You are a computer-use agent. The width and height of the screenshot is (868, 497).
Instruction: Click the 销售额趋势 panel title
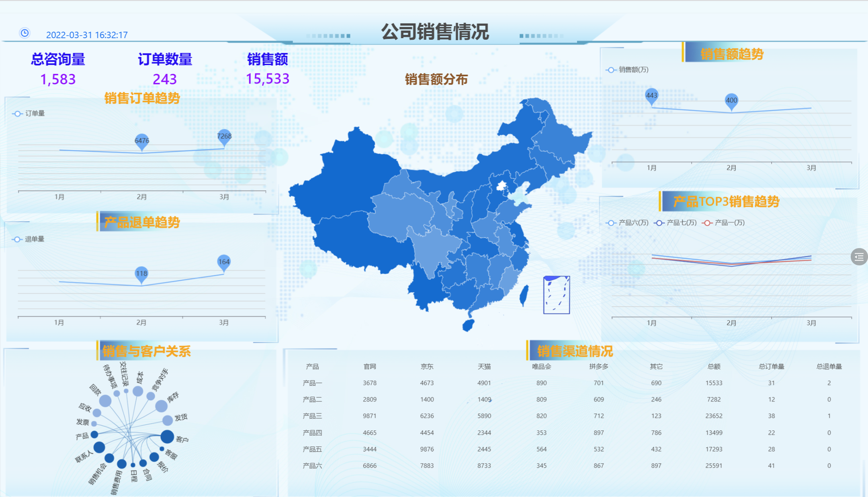point(732,54)
